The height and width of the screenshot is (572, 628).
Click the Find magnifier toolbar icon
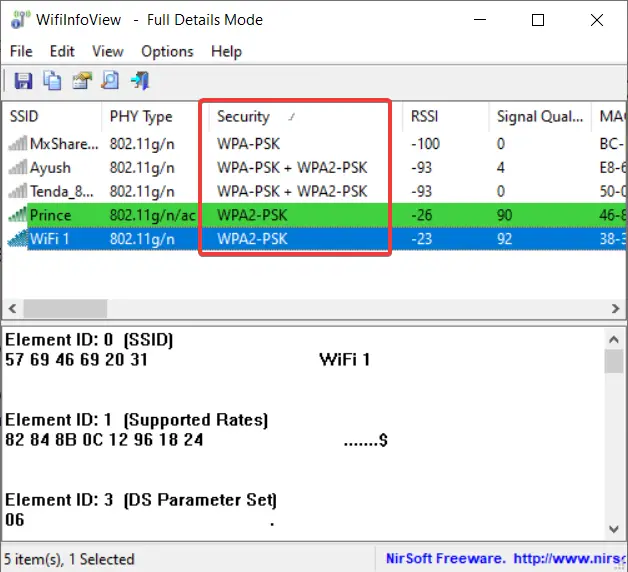click(x=110, y=81)
